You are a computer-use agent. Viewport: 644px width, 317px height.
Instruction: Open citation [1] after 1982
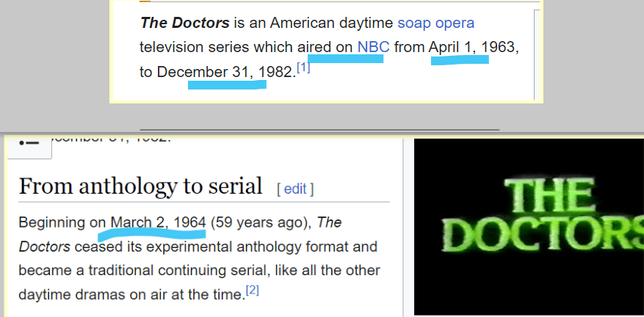tap(304, 68)
